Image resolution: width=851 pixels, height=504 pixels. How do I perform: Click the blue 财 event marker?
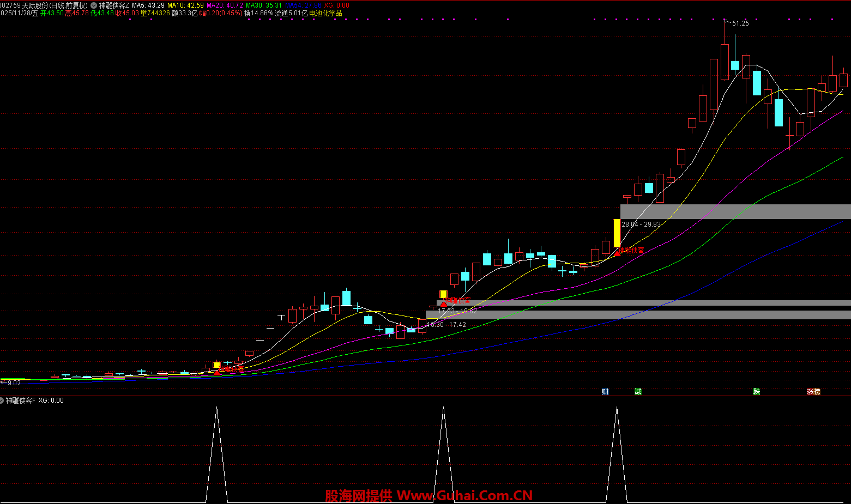[605, 391]
